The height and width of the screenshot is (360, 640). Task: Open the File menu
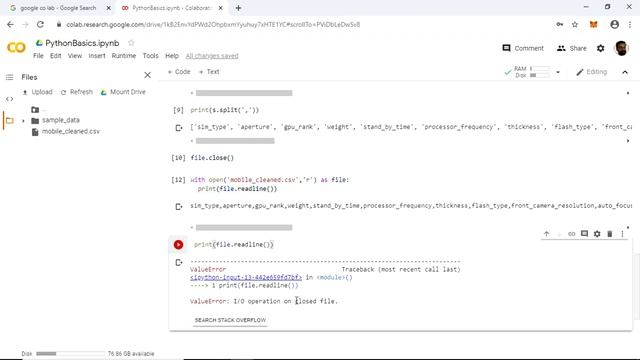pos(38,56)
